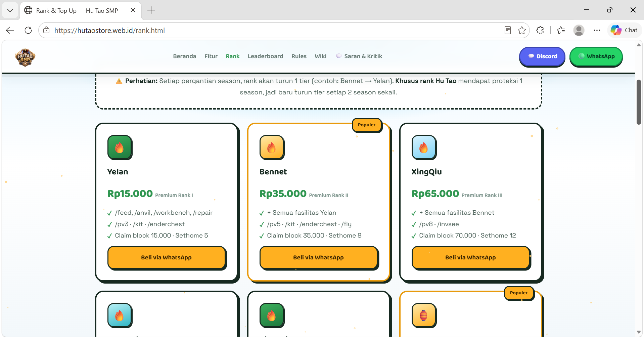
Task: Add this page to favorites star
Action: (x=522, y=30)
